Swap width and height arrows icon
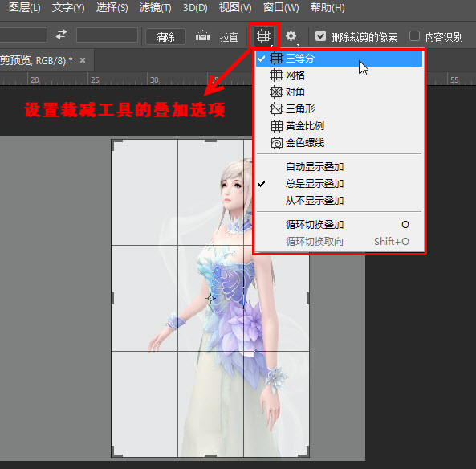Image resolution: width=476 pixels, height=469 pixels. pyautogui.click(x=61, y=35)
